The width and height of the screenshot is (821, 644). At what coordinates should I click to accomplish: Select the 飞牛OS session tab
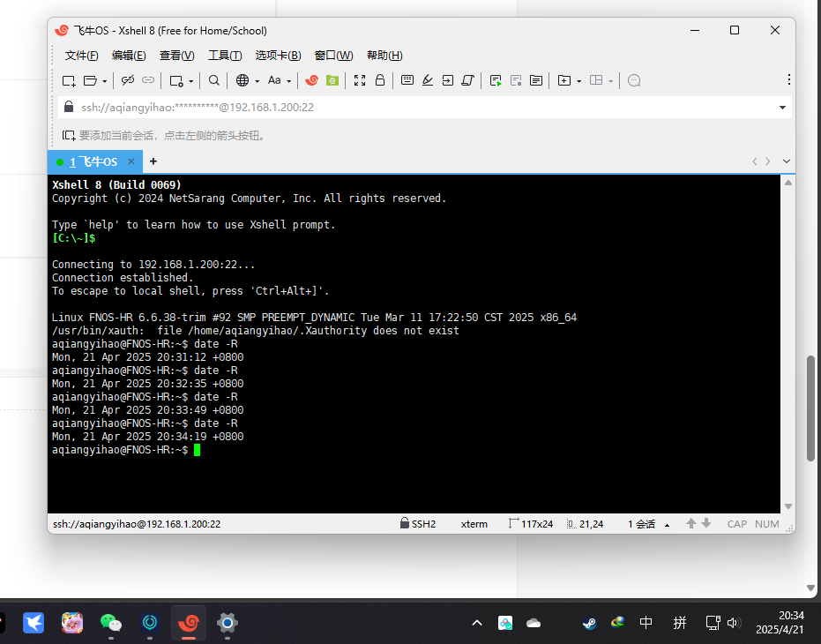93,162
